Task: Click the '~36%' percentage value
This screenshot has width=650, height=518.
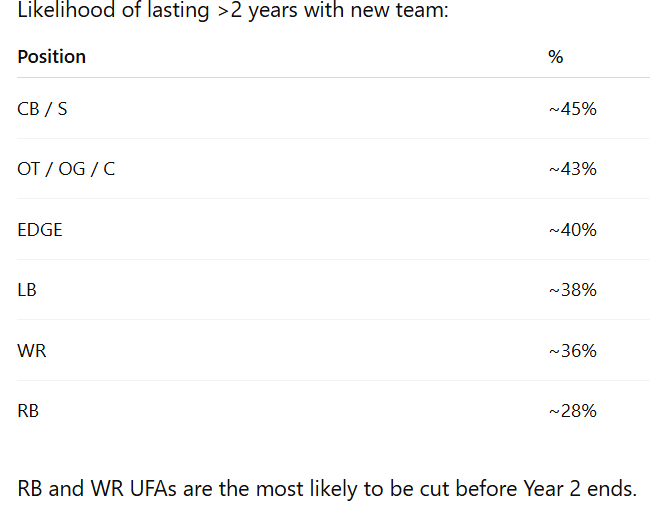Action: point(572,351)
